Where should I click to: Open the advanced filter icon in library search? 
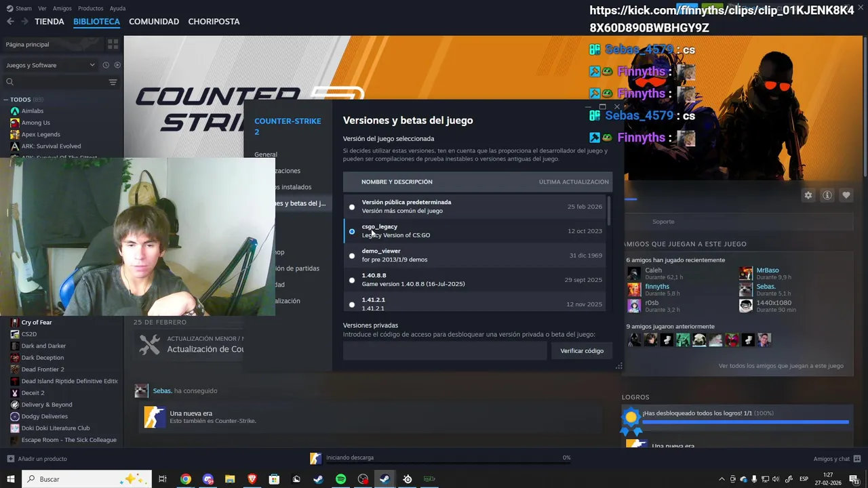[113, 82]
